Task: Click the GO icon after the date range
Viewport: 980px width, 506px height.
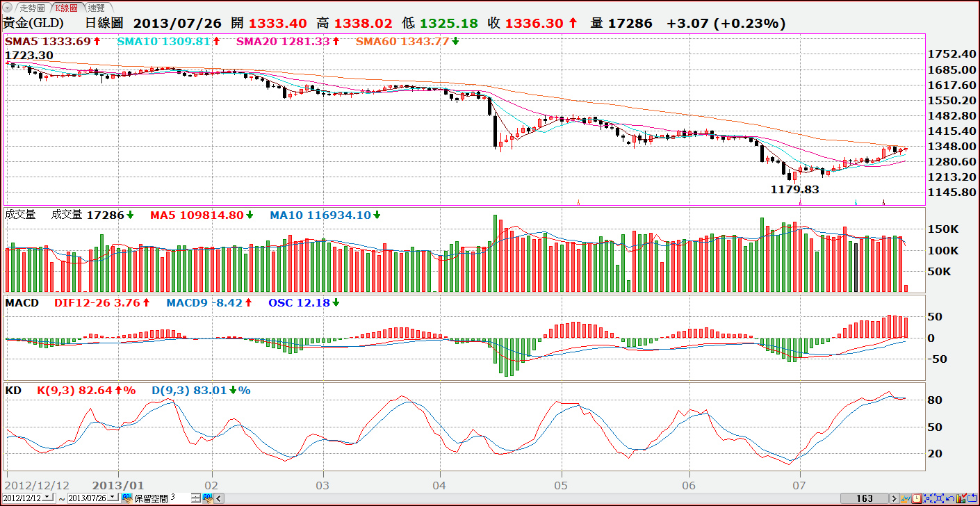Action: pyautogui.click(x=127, y=498)
